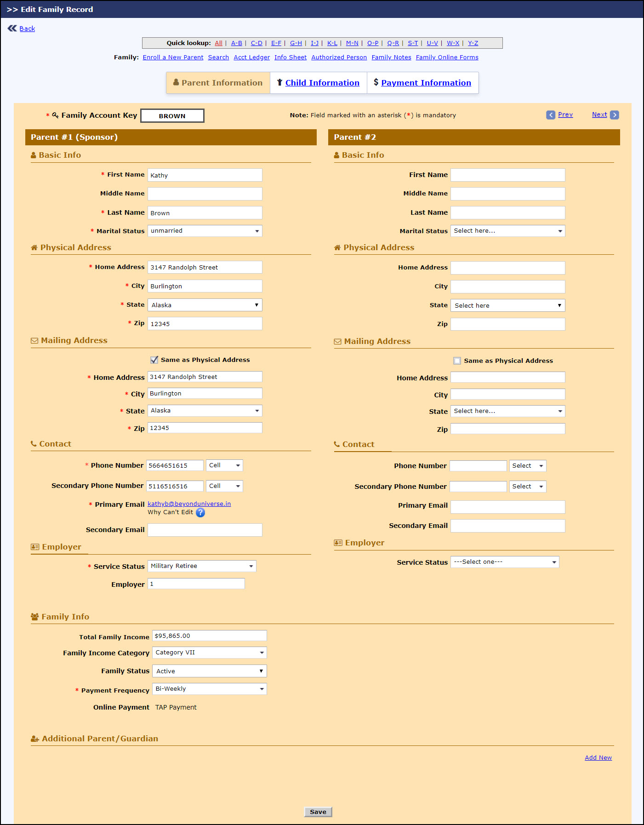644x825 pixels.
Task: Select the M-N quick lookup link
Action: 352,43
